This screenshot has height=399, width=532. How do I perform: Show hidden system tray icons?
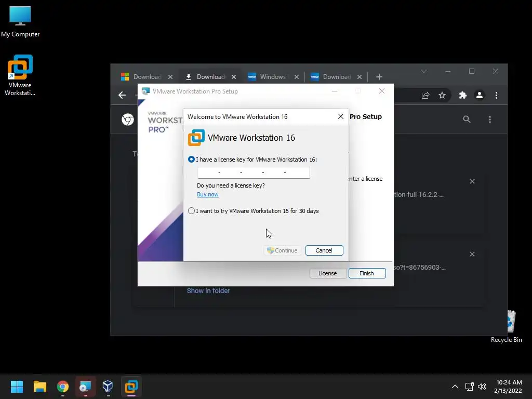455,387
